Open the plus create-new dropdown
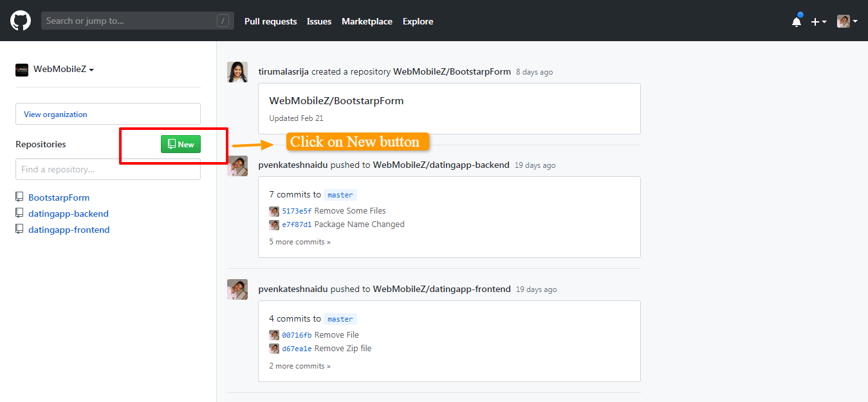This screenshot has width=868, height=402. (818, 21)
